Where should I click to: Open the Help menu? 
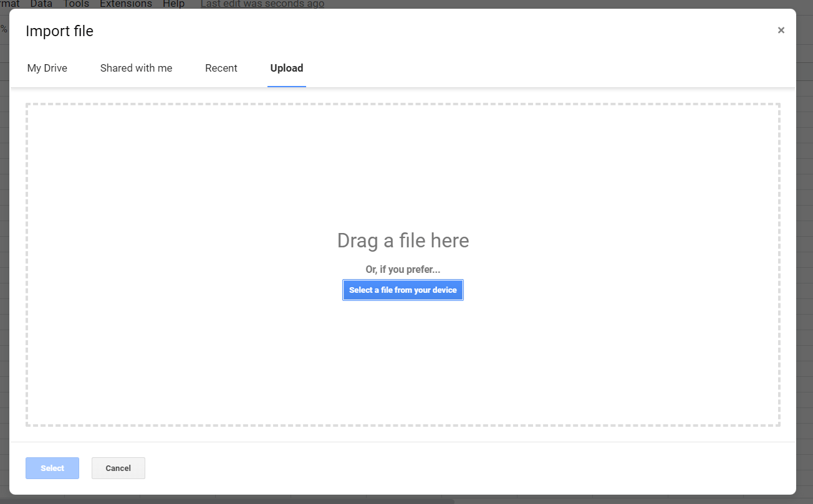173,4
